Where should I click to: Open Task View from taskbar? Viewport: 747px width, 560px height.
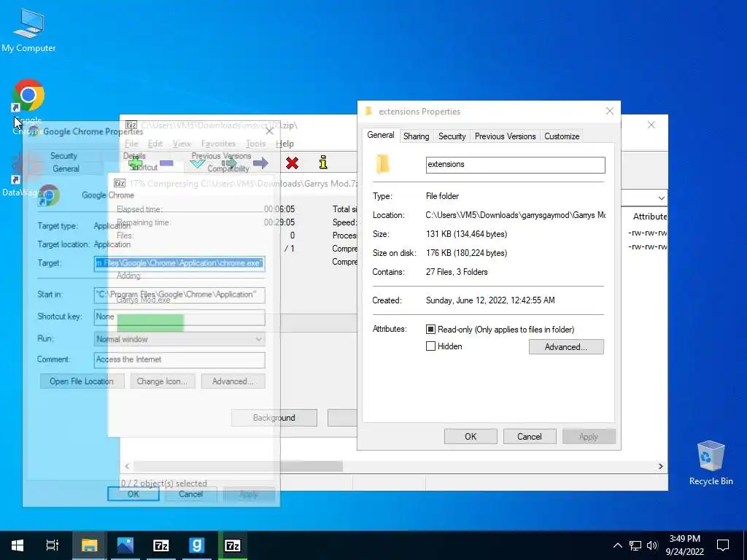(53, 545)
